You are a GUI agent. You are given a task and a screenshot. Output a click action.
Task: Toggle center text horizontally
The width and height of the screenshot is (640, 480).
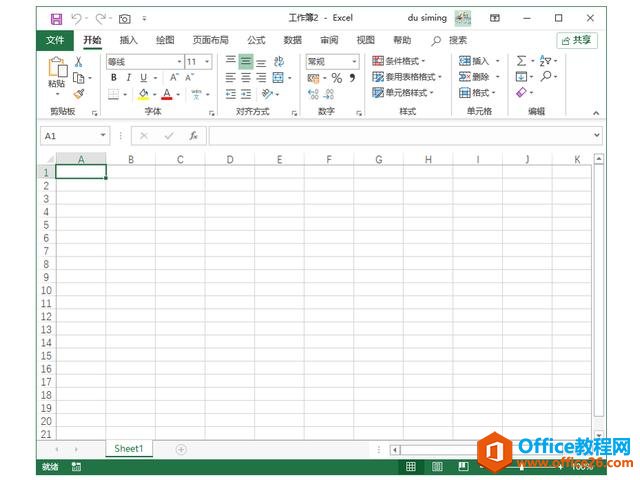246,78
